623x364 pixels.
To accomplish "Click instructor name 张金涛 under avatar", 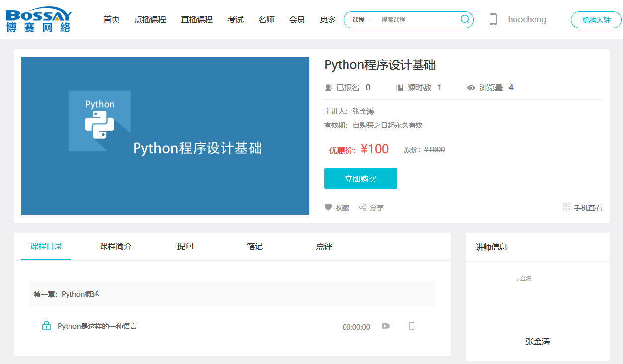I will pyautogui.click(x=538, y=342).
